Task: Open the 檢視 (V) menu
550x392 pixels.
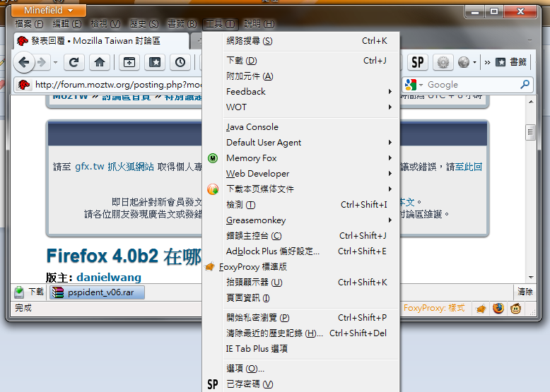Action: point(105,24)
